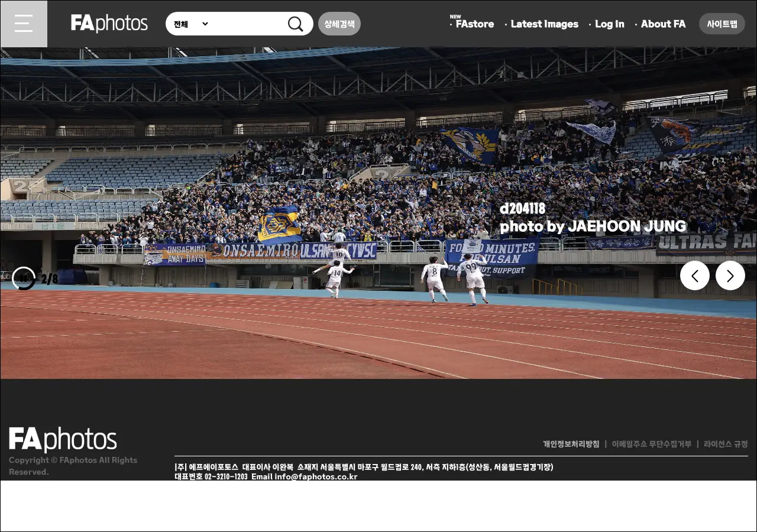Image resolution: width=757 pixels, height=532 pixels.
Task: Advance to next slide with right arrow
Action: tap(730, 275)
